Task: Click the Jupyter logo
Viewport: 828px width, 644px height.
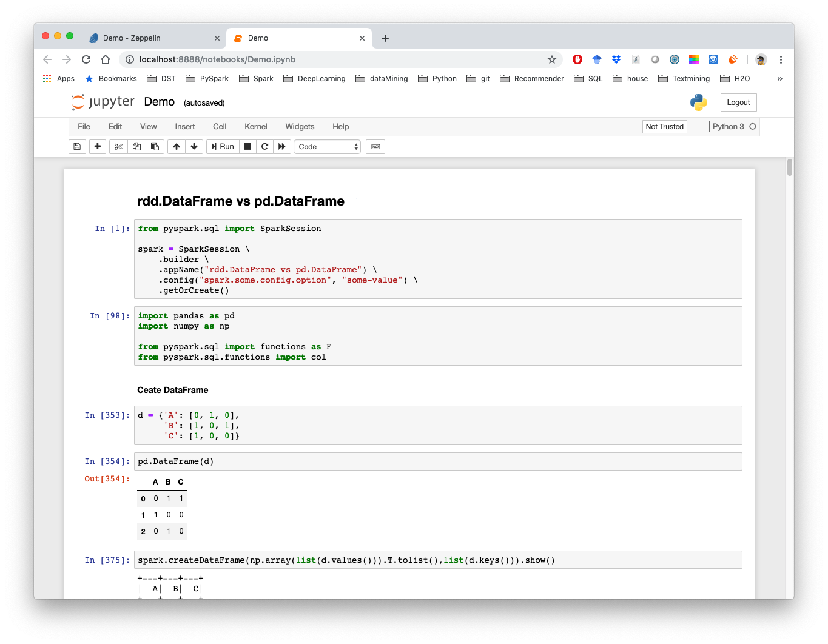Action: coord(103,102)
